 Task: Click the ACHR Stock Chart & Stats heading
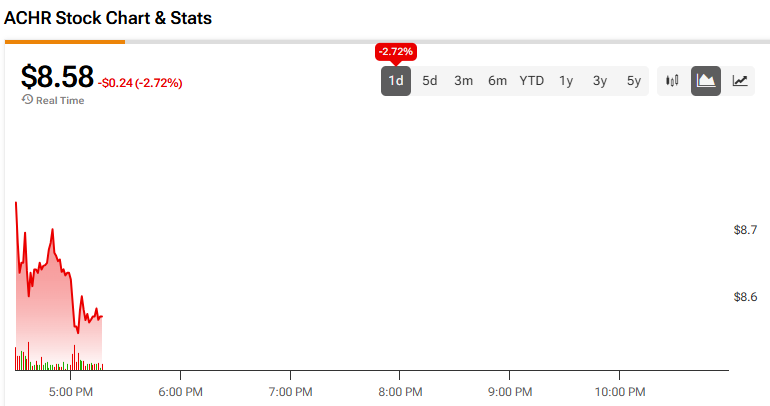coord(108,19)
